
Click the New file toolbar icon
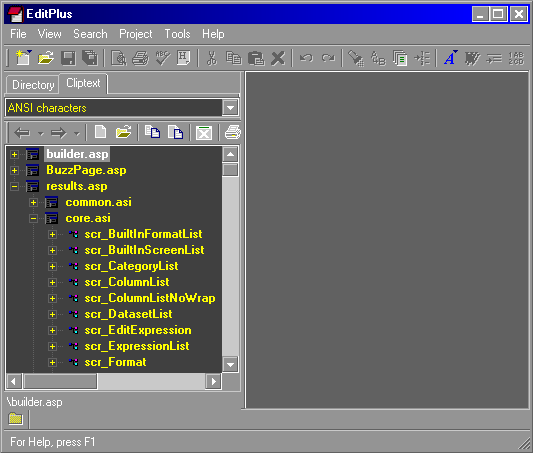click(23, 58)
